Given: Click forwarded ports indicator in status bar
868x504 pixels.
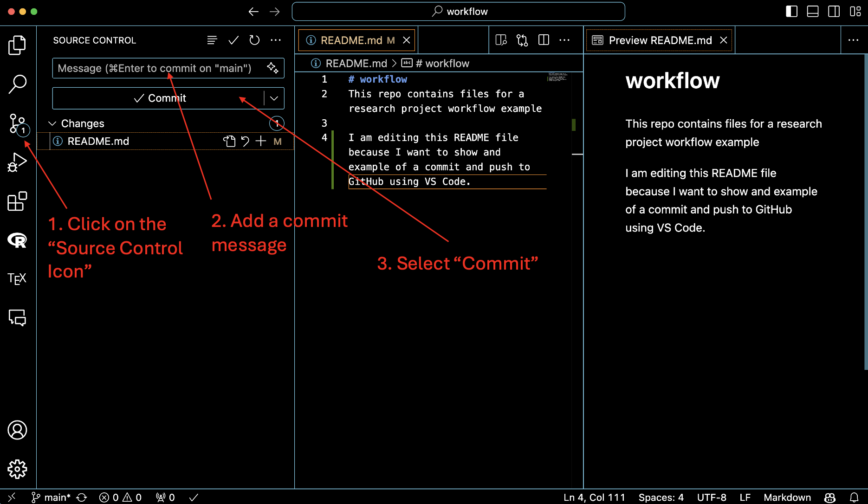Looking at the screenshot, I should (166, 498).
